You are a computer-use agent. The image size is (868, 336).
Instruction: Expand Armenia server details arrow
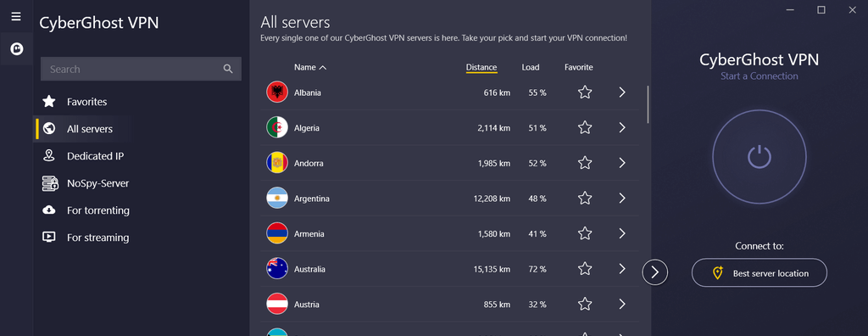click(x=622, y=233)
